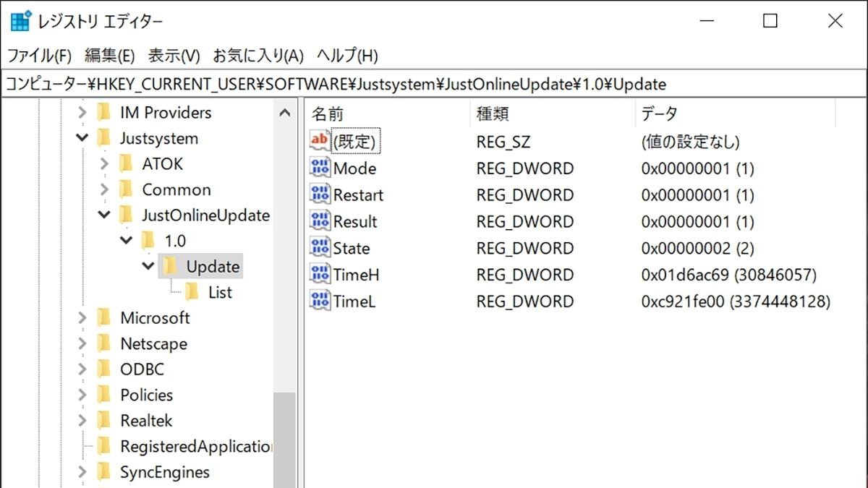Screen dimensions: 868x488
Task: Click the REG_SZ type cell
Action: [x=503, y=142]
